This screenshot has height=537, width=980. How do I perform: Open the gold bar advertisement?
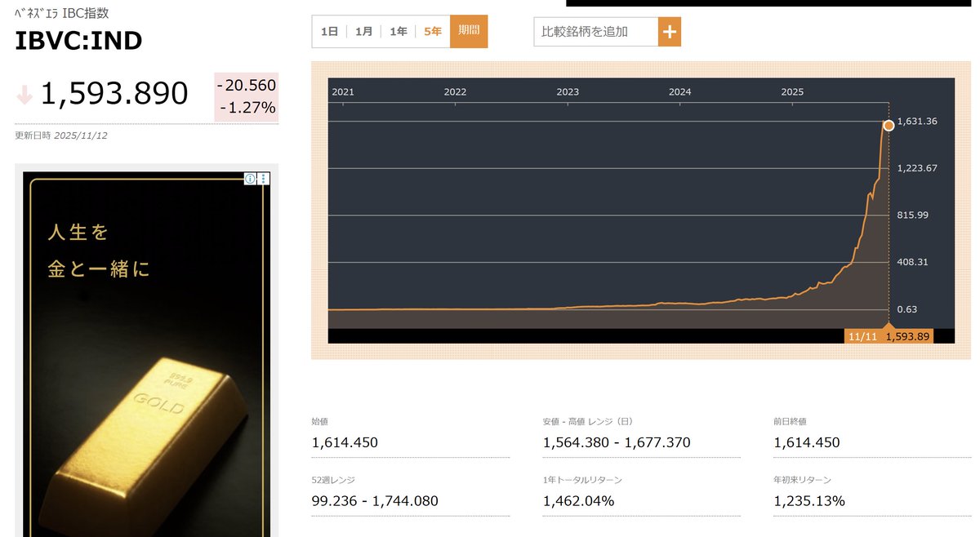(147, 354)
